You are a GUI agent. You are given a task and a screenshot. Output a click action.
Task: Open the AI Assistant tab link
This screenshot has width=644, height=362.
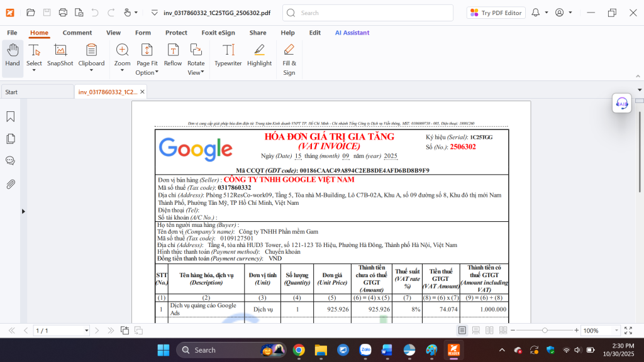coord(352,33)
